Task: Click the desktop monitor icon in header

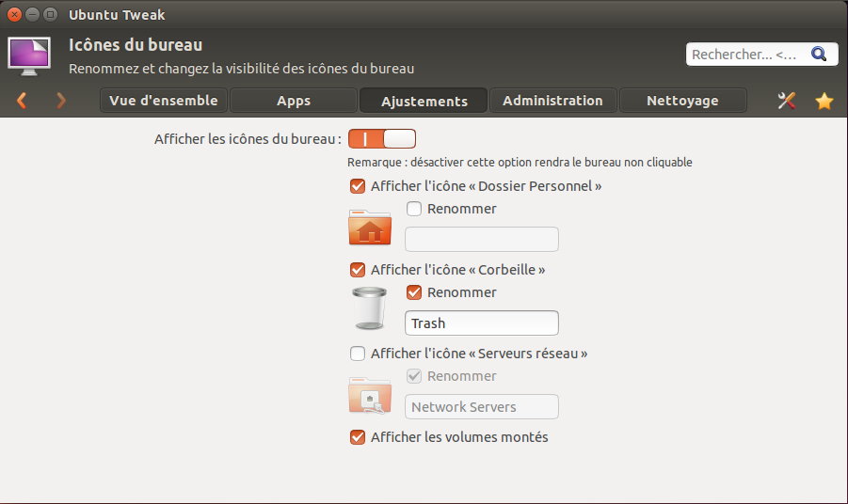Action: 29,56
